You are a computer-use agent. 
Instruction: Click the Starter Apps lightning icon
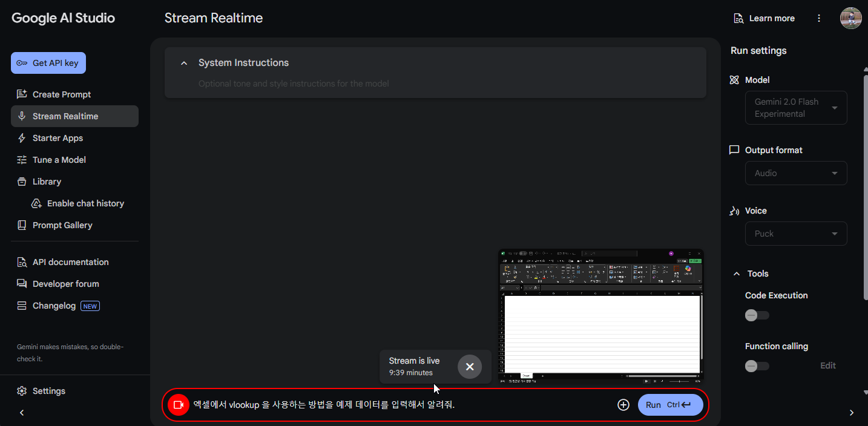tap(22, 138)
